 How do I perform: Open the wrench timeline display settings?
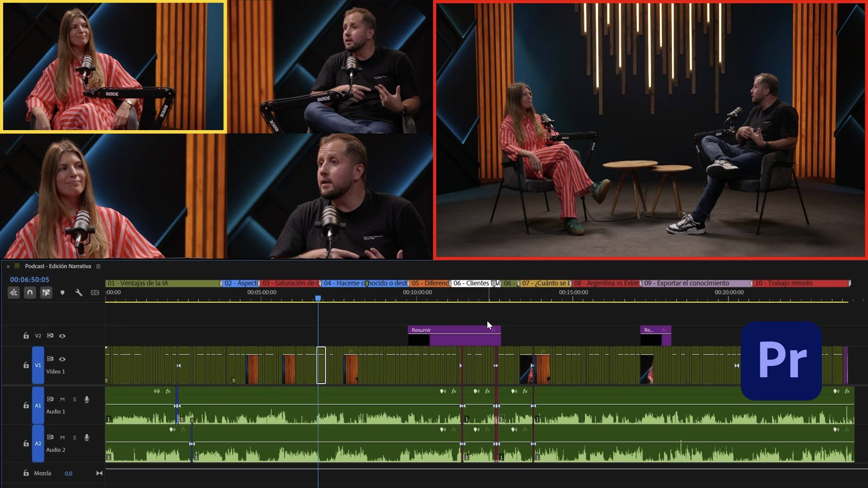pos(79,293)
